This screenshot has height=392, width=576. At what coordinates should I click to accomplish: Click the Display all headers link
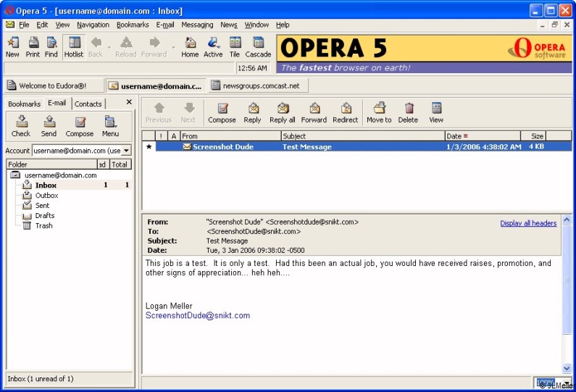coord(528,223)
